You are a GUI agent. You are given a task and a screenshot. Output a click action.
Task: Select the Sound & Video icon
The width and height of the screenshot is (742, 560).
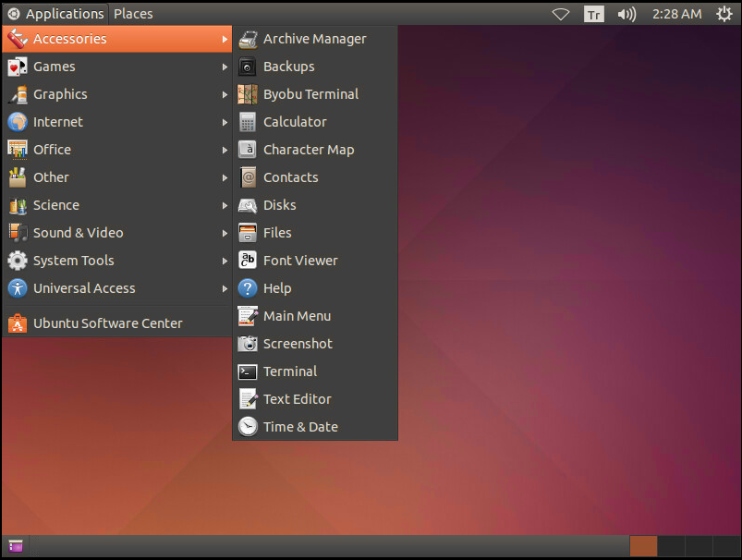point(18,233)
